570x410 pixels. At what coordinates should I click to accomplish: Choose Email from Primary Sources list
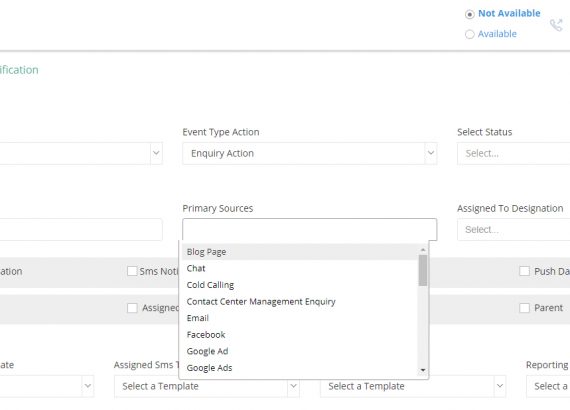pos(300,318)
